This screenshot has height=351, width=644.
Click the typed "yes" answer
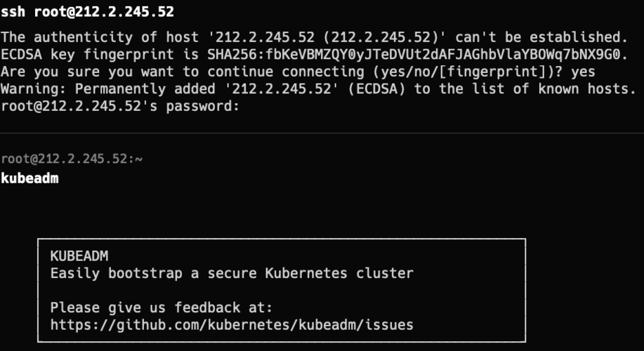(x=584, y=72)
